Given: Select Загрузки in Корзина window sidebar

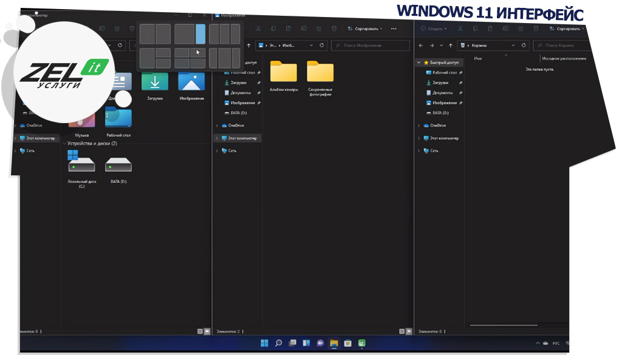Looking at the screenshot, I should (440, 83).
